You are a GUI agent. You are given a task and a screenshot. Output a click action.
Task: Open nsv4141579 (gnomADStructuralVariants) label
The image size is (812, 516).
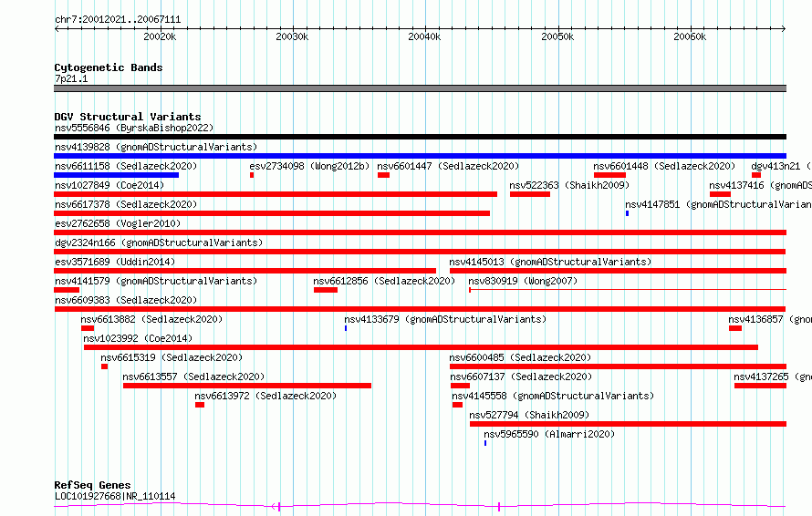click(x=156, y=281)
